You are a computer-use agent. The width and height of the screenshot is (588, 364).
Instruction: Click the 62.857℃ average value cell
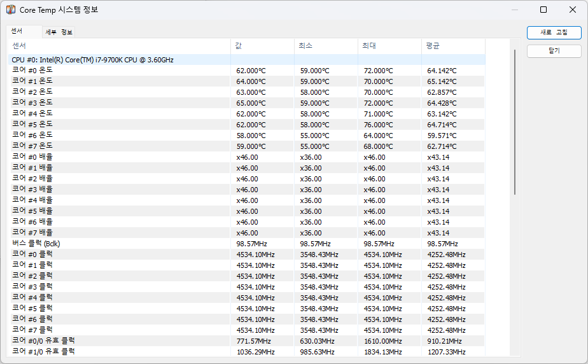point(442,92)
